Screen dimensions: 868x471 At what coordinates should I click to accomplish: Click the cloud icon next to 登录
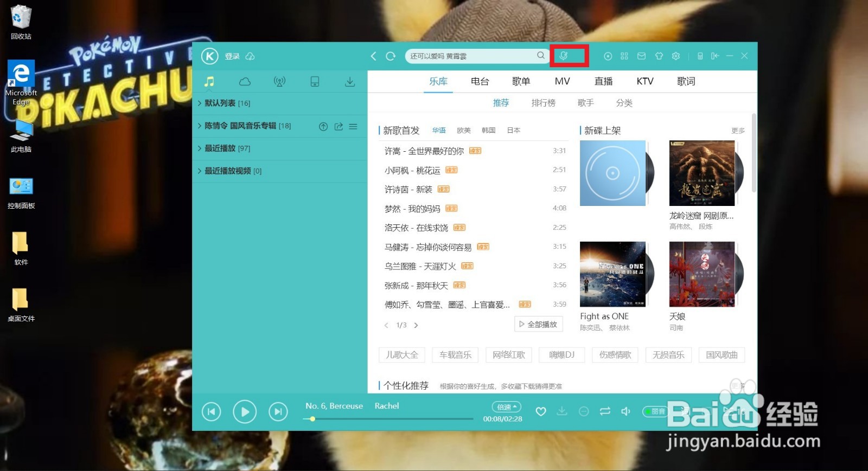(x=250, y=56)
